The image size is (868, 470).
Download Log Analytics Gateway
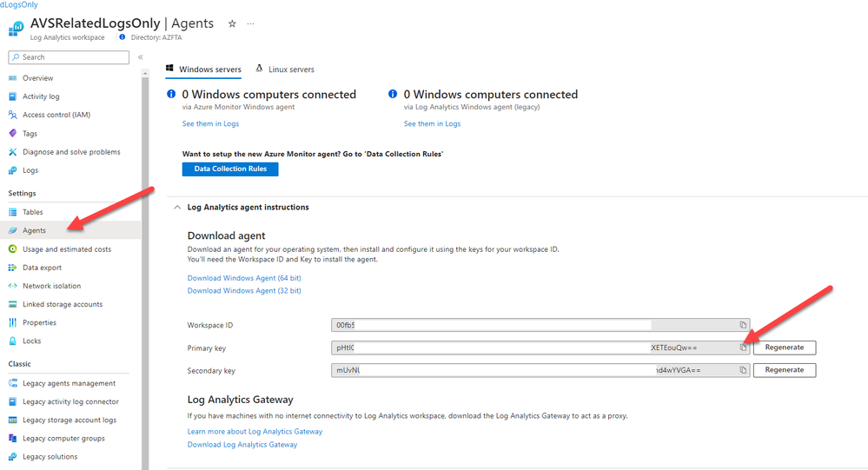coord(242,445)
